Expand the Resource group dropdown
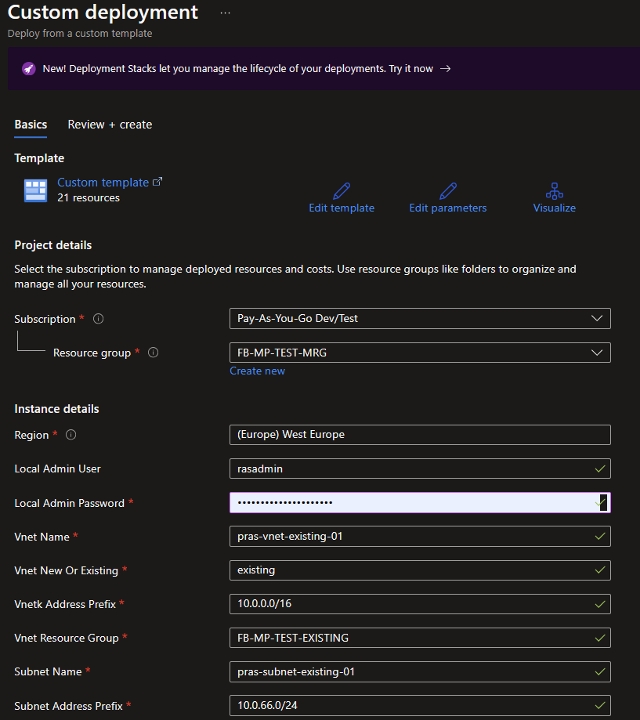This screenshot has height=720, width=640. pos(419,353)
